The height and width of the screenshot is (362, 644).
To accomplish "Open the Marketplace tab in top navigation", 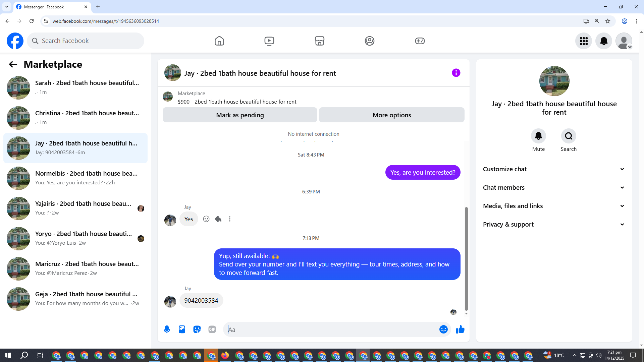I will click(x=319, y=41).
